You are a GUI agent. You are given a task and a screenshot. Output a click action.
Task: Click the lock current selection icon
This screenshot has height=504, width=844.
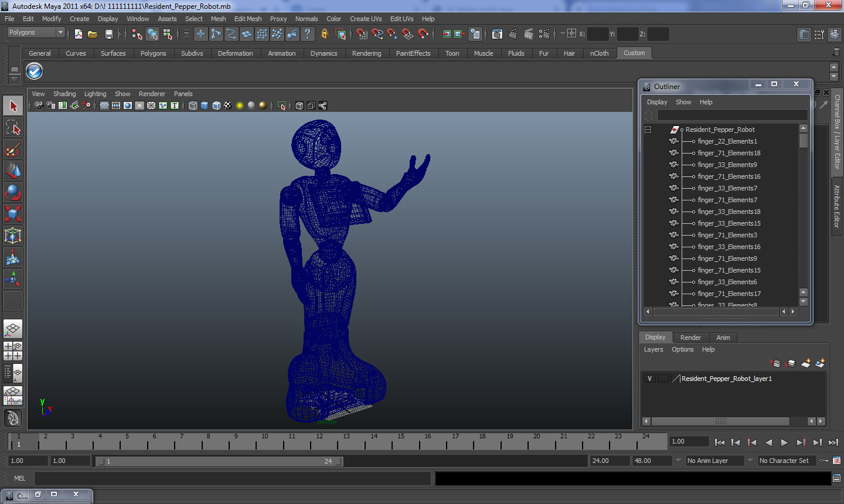(324, 34)
